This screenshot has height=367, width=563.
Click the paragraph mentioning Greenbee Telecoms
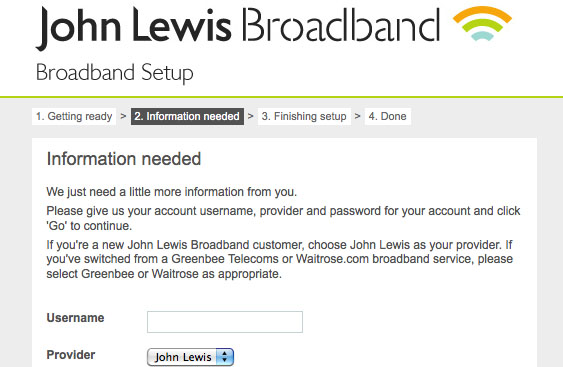(280, 259)
